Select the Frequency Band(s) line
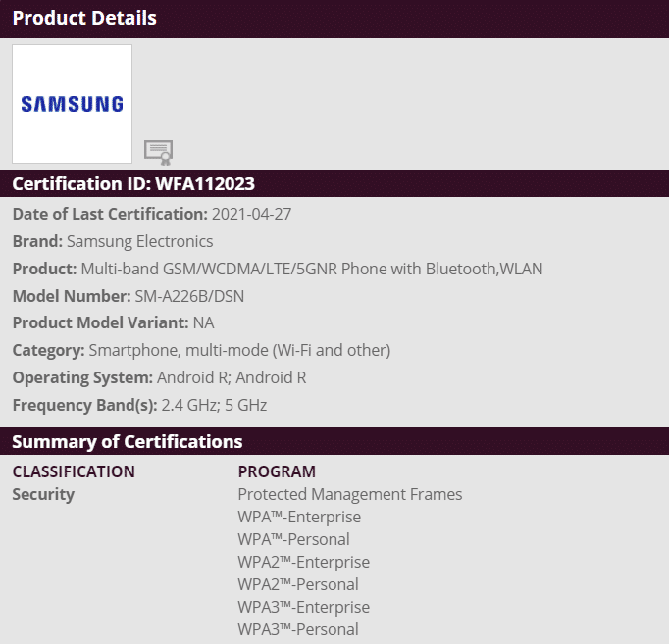Viewport: 669px width, 644px height. pyautogui.click(x=139, y=405)
